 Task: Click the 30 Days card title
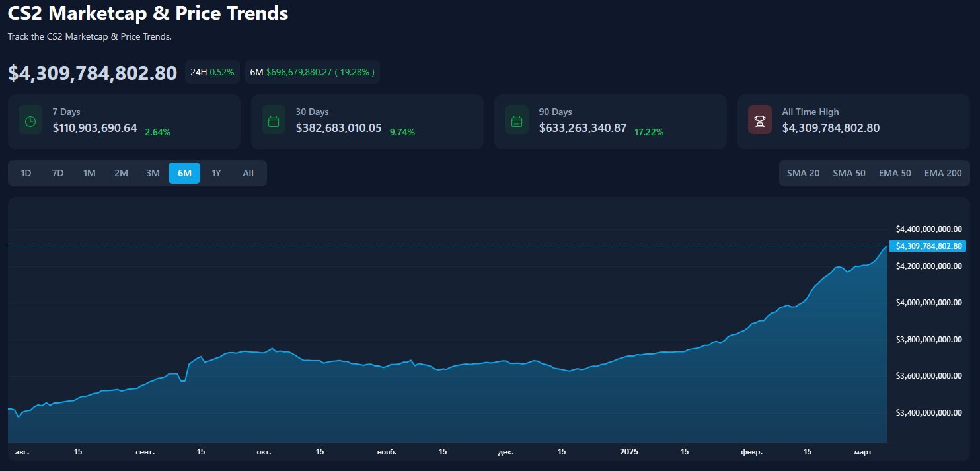point(312,112)
